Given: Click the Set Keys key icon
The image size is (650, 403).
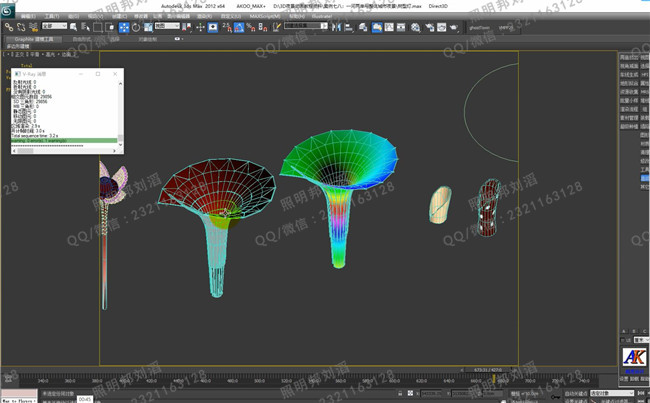Looking at the screenshot, I should pos(555,397).
